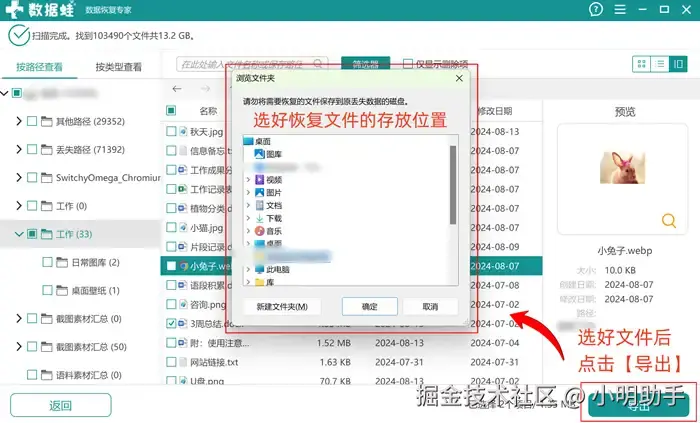Open the hamburger menu in title bar
700x423 pixels.
click(x=620, y=9)
